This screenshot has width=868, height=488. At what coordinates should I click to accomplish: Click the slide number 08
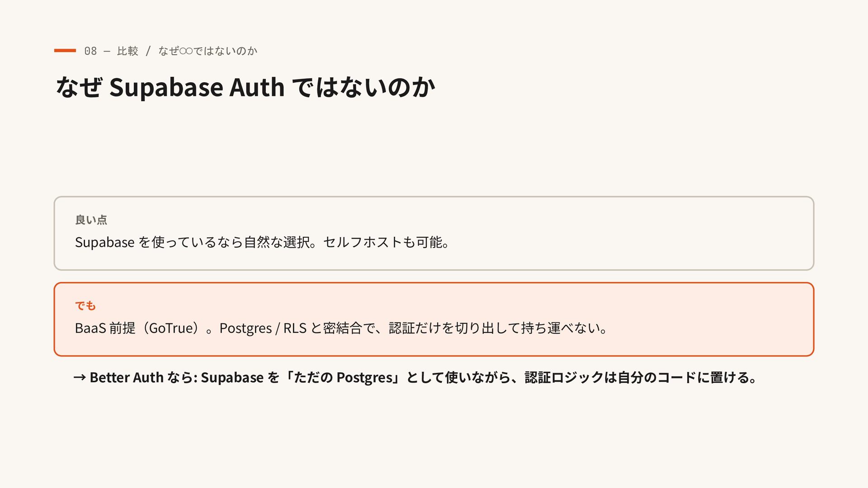pyautogui.click(x=90, y=51)
